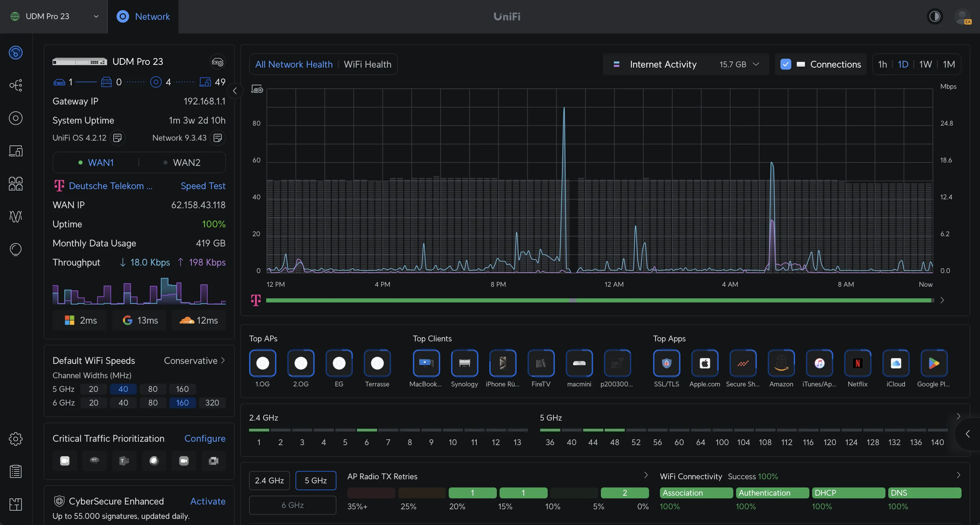Open the Client Devices page in the sidebar
The image size is (980, 525).
16,151
